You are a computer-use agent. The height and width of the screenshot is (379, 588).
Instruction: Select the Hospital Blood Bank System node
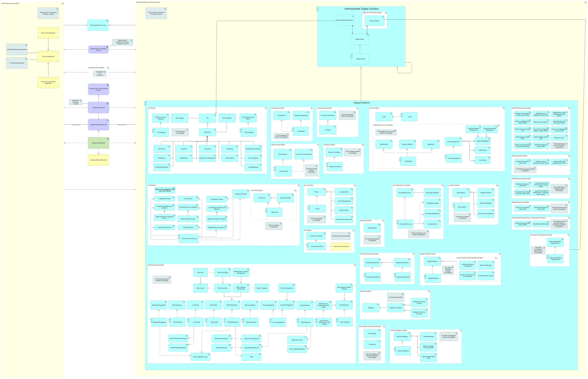(541, 224)
